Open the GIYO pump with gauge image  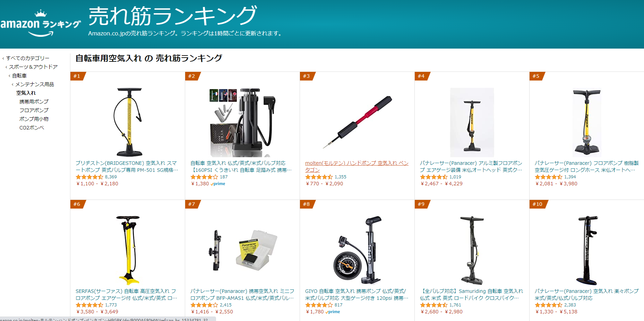357,250
